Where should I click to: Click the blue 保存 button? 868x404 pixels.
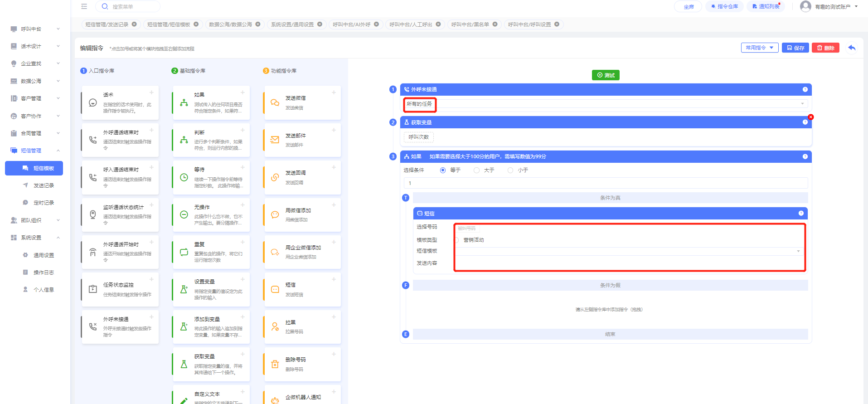(795, 48)
